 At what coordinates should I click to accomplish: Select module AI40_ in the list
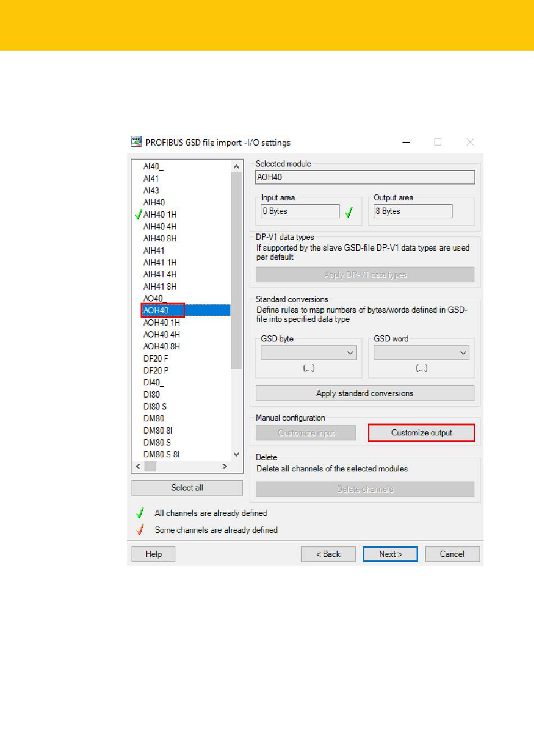click(x=153, y=166)
